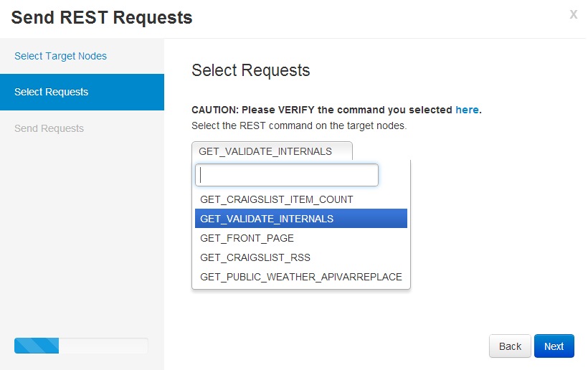Open the Select Requests step
588x370 pixels.
click(x=82, y=92)
